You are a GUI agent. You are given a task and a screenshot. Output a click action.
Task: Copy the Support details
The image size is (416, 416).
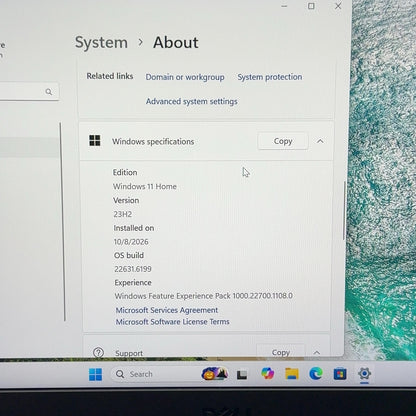pyautogui.click(x=281, y=351)
